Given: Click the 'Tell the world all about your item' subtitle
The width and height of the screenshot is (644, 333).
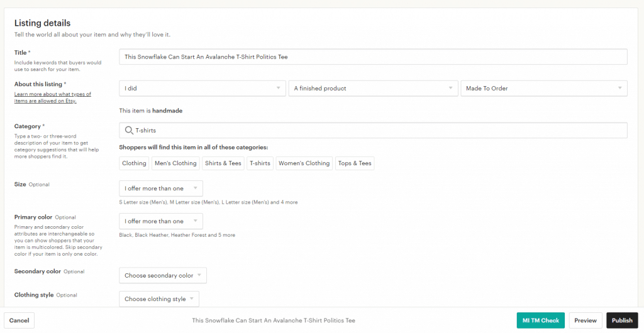Looking at the screenshot, I should click(92, 35).
